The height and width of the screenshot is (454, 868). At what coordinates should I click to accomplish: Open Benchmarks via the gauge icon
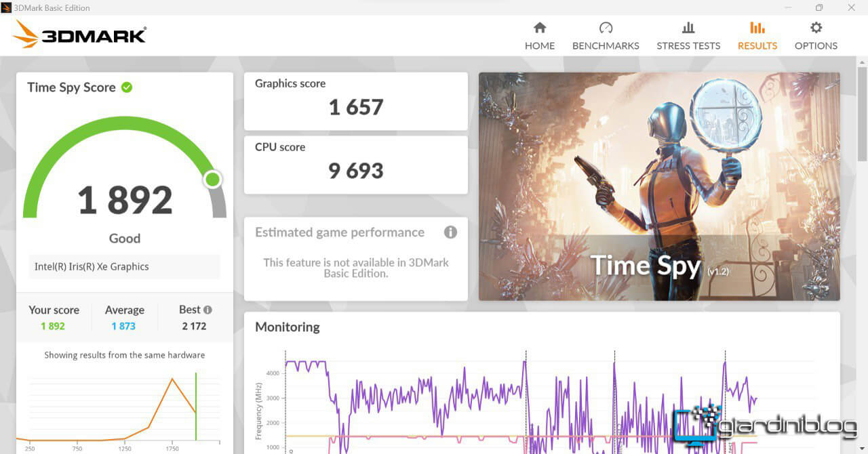606,28
